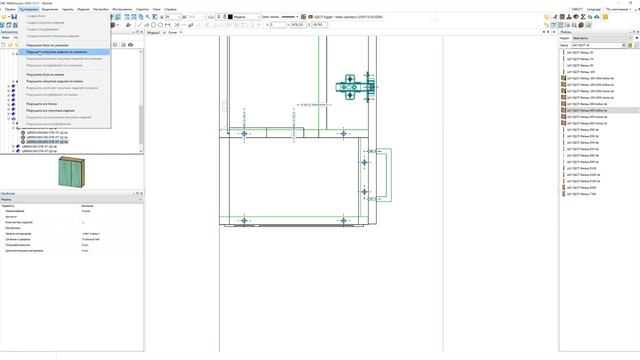Open the Настройки menu
Image resolution: width=640 pixels, height=360 pixels.
[101, 9]
